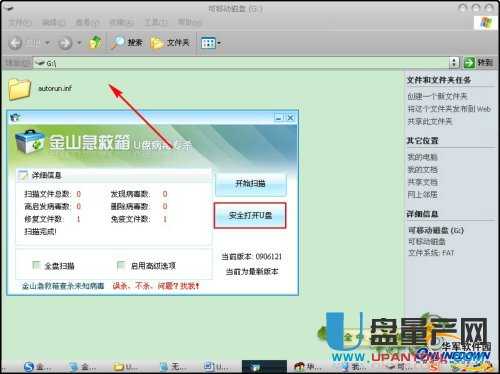This screenshot has height=374, width=500.
Task: Click the Back arrow toolbar icon
Action: tap(15, 43)
